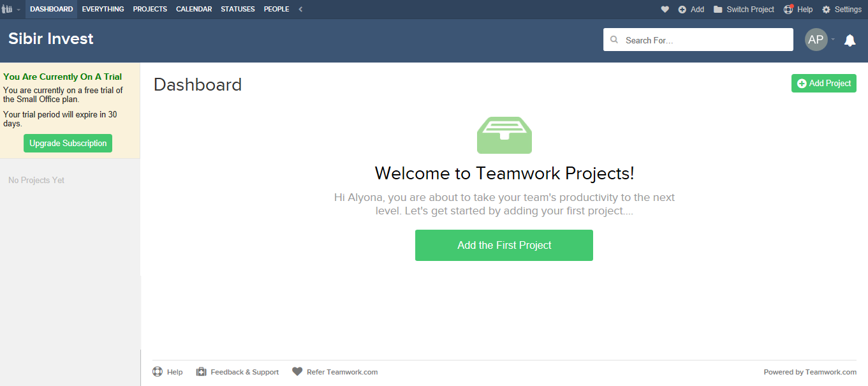Open the Everything tab

pyautogui.click(x=103, y=10)
